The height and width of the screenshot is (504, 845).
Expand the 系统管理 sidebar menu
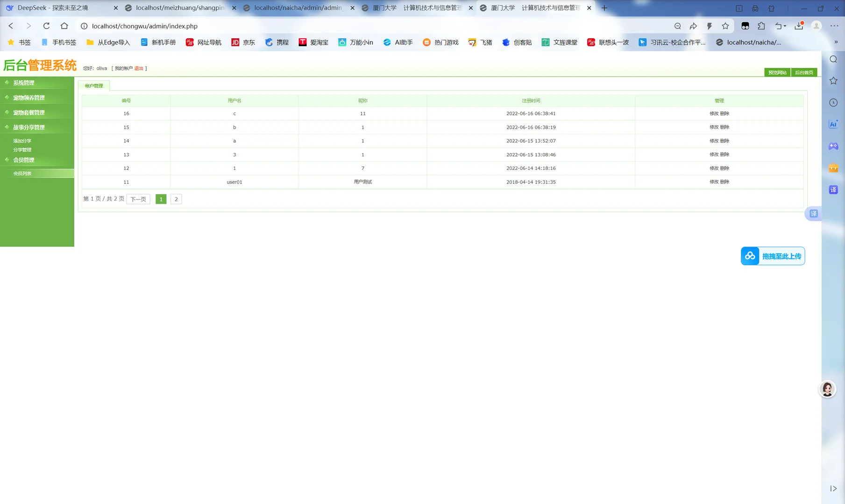click(x=24, y=83)
